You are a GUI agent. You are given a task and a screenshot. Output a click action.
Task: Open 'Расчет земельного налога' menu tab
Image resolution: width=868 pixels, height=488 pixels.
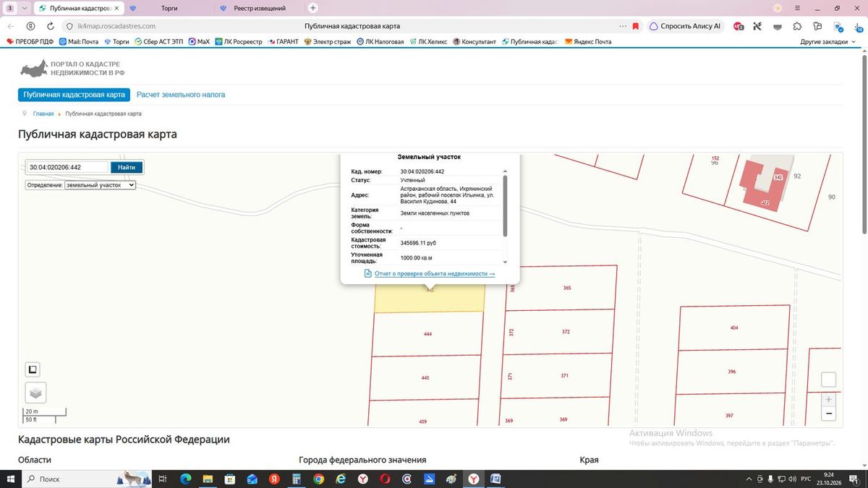181,95
